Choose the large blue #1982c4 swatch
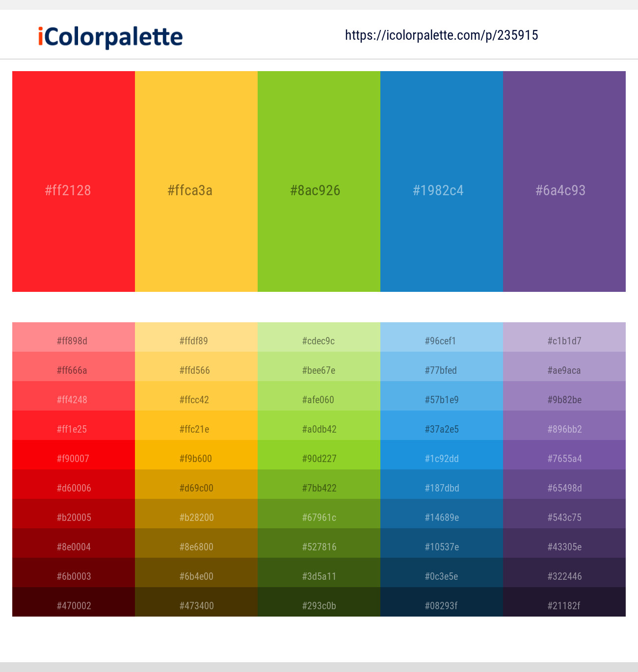Viewport: 638px width, 672px height. 442,181
